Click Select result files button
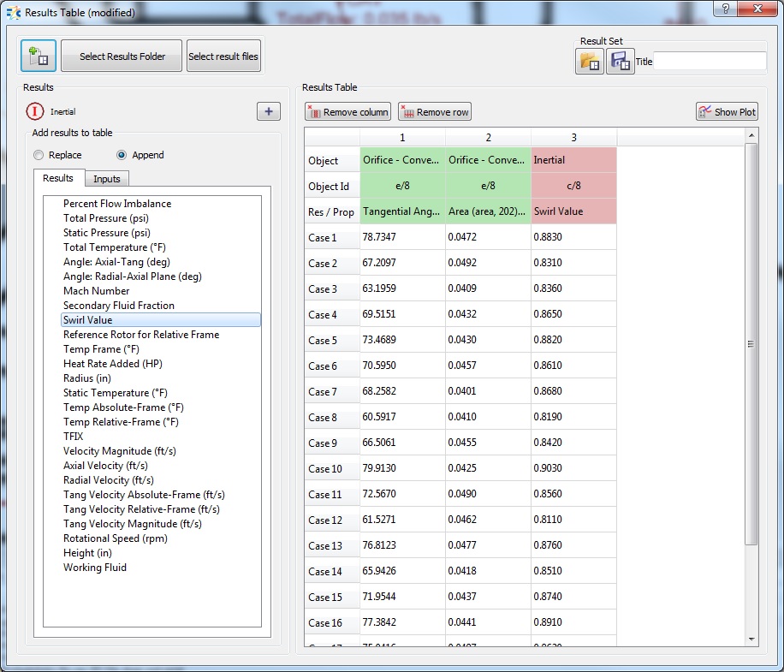The image size is (784, 672). coord(223,56)
